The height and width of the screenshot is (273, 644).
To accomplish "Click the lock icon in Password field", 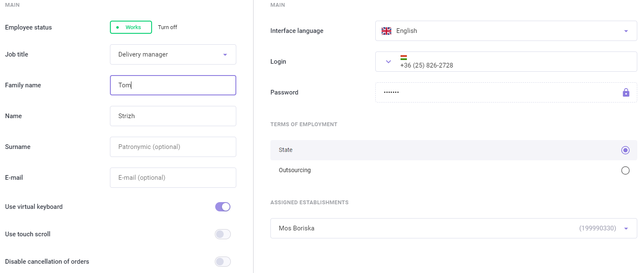I will tap(626, 92).
